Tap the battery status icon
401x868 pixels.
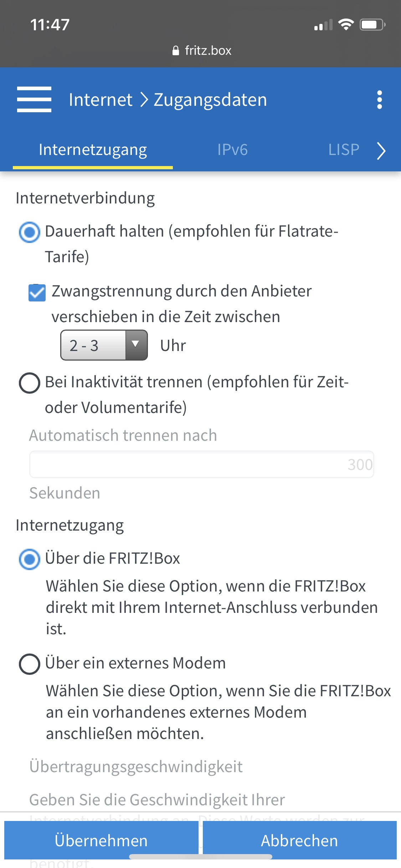click(372, 25)
